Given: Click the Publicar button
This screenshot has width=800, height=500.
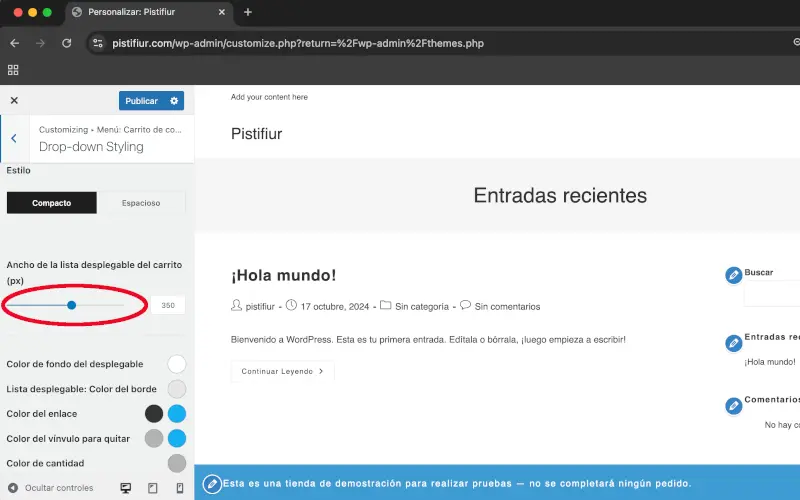Looking at the screenshot, I should click(x=141, y=101).
